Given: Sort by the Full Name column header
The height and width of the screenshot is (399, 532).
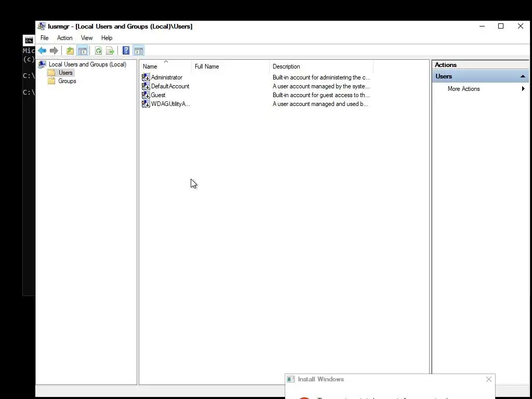Looking at the screenshot, I should [x=230, y=66].
